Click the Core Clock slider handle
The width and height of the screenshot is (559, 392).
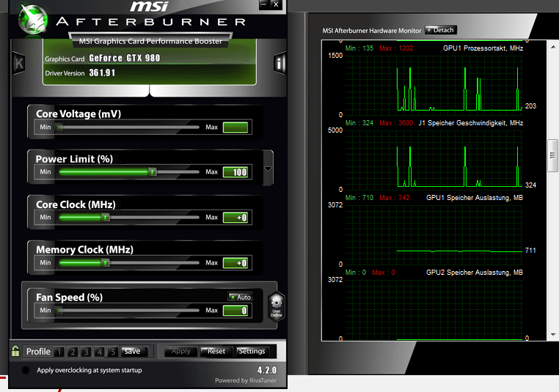click(x=105, y=217)
